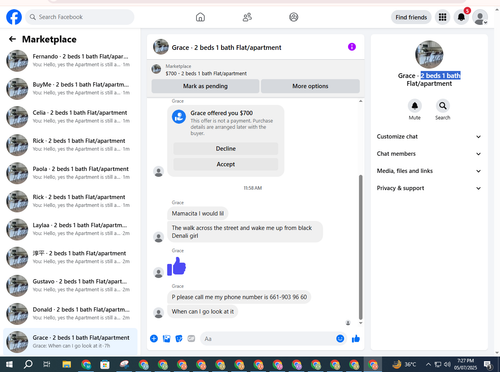The image size is (500, 372).
Task: Open the Windows action center notifications icon
Action: 488,364
